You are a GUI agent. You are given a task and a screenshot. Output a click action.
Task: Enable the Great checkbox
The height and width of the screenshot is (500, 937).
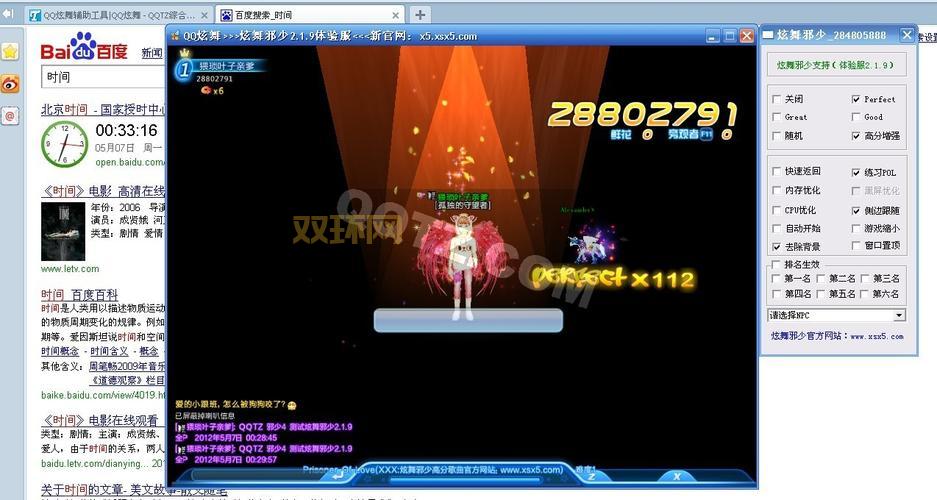point(777,117)
